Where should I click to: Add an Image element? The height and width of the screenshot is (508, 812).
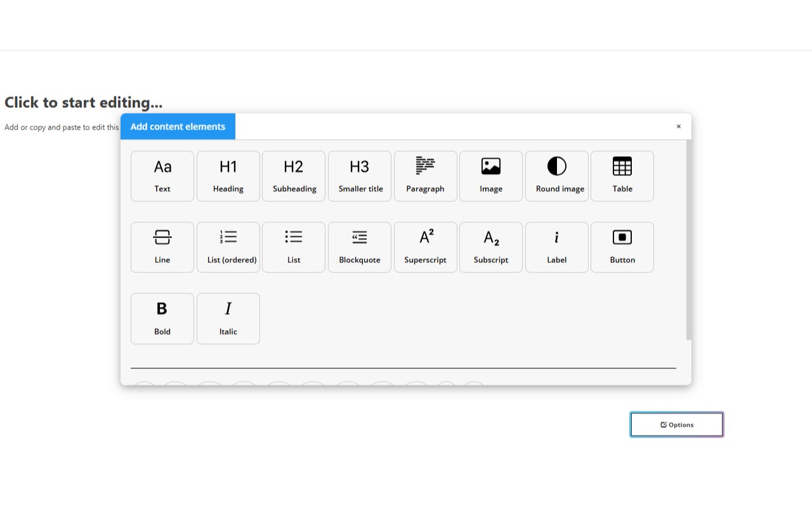click(x=491, y=176)
